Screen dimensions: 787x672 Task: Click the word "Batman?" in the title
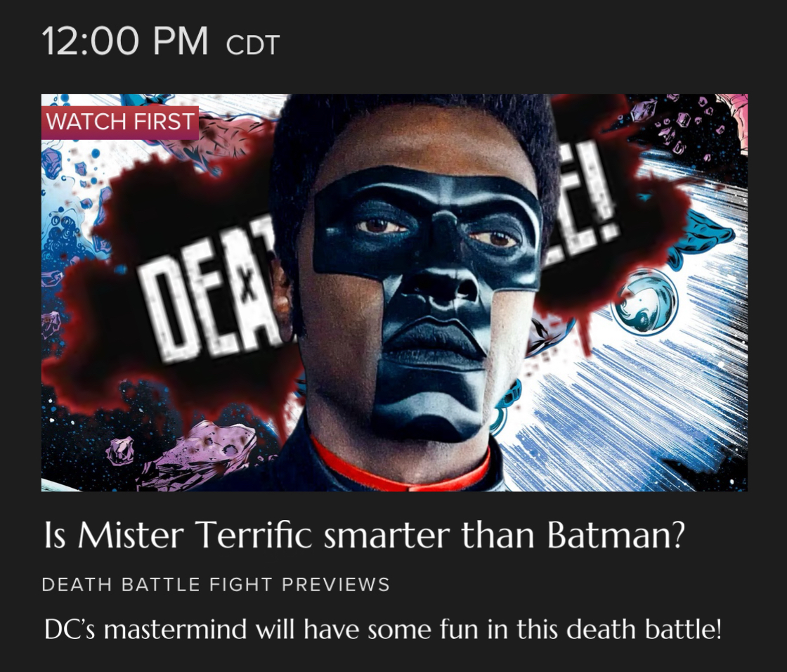(616, 535)
